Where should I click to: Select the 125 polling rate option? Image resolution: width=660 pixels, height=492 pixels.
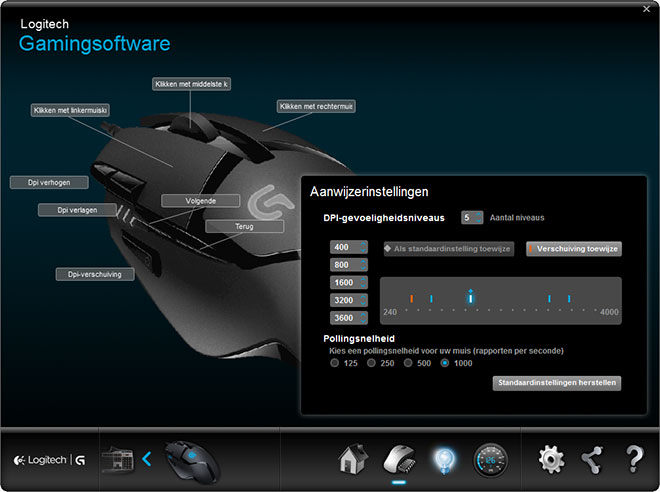[x=336, y=363]
